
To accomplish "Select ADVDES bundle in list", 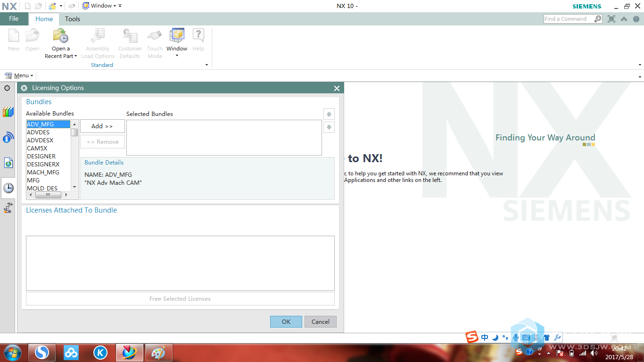I will pos(48,132).
